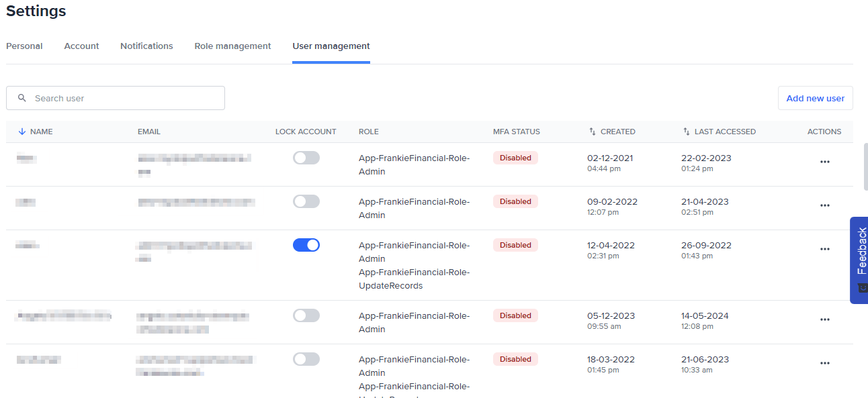Click the search magnifier icon
Image resolution: width=868 pixels, height=398 pixels.
[x=22, y=98]
